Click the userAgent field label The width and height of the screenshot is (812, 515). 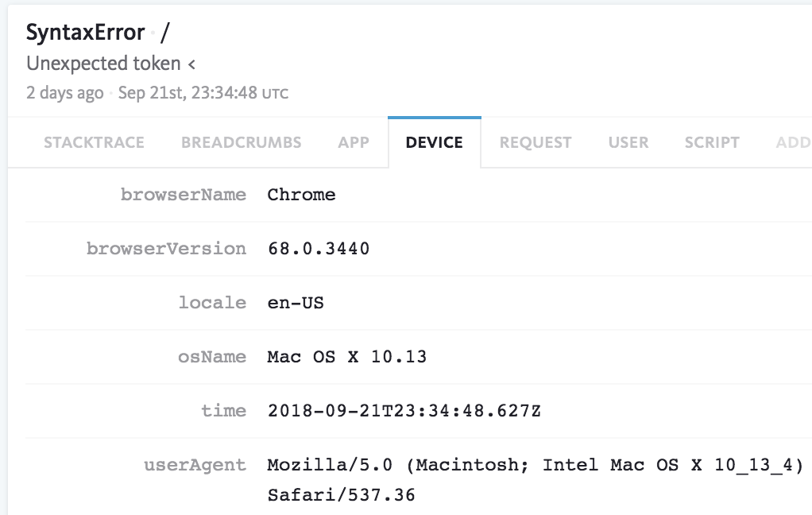pos(195,465)
